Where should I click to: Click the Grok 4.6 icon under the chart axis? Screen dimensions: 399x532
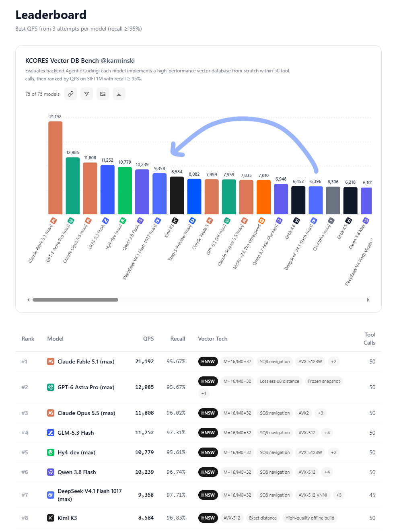click(x=296, y=220)
